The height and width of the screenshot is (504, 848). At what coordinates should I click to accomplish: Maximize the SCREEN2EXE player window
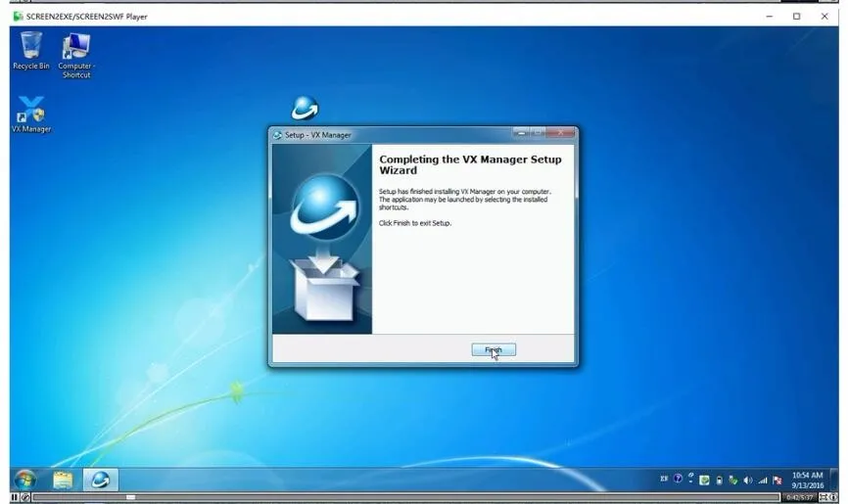(796, 17)
